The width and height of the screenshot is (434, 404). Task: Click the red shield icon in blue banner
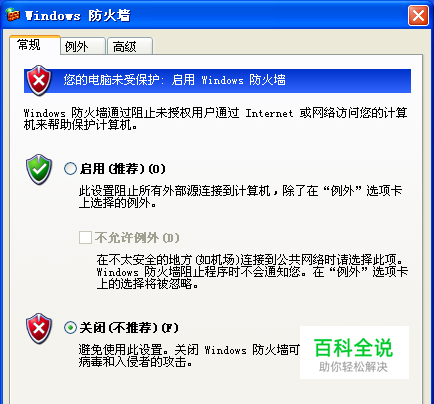[39, 80]
